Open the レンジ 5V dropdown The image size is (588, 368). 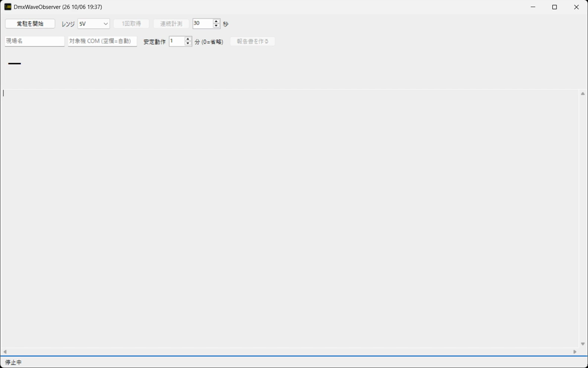point(94,24)
